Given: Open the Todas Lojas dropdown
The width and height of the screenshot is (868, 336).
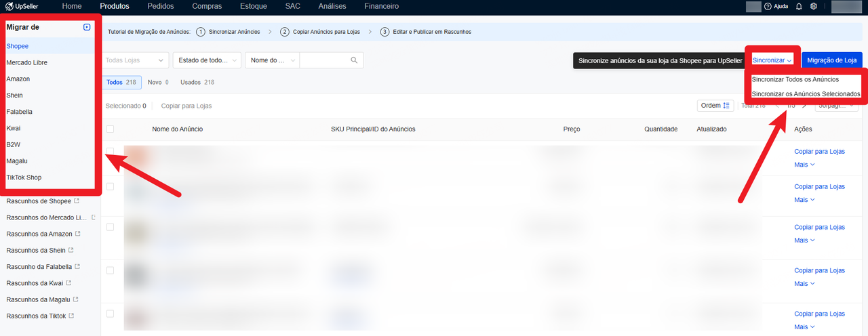Looking at the screenshot, I should [x=134, y=60].
